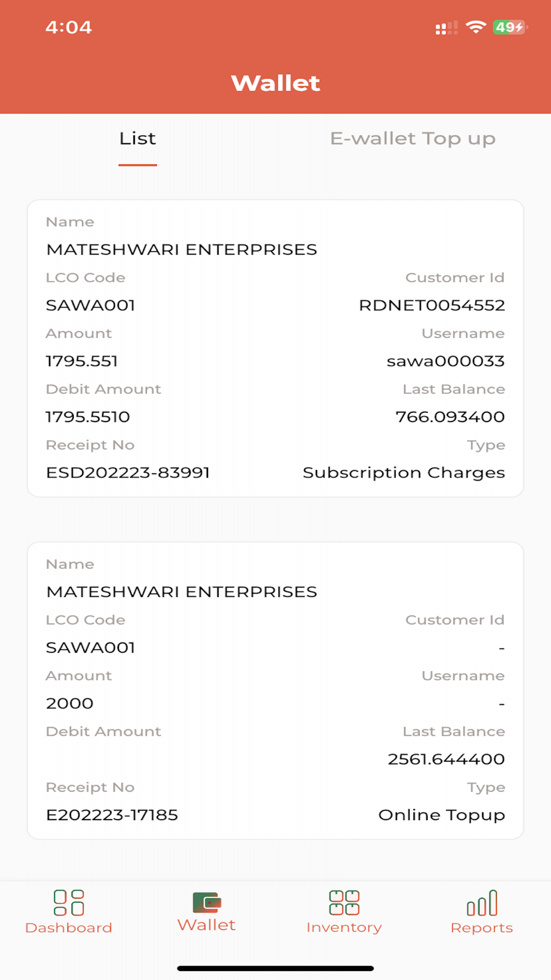Switch to the List tab
The width and height of the screenshot is (551, 980).
pyautogui.click(x=138, y=138)
